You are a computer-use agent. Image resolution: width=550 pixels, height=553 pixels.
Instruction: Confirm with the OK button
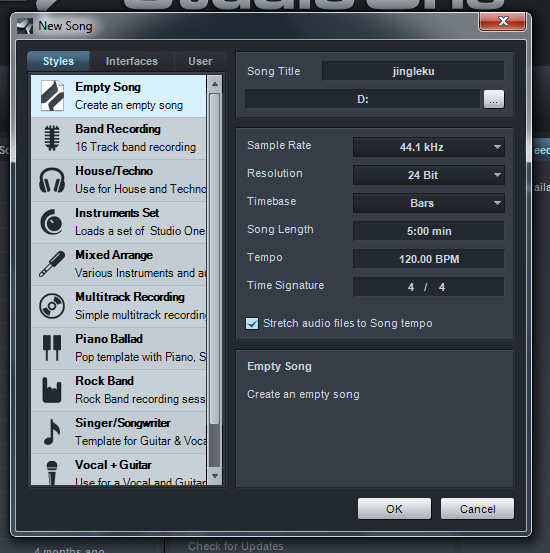click(x=394, y=509)
